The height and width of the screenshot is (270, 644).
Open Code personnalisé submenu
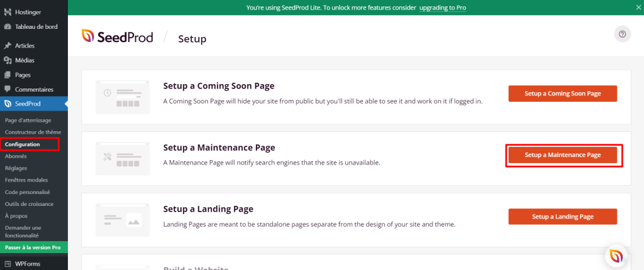click(x=27, y=192)
